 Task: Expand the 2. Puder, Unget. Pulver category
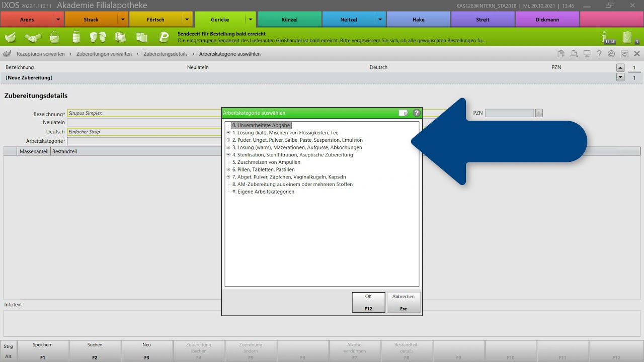click(x=228, y=140)
